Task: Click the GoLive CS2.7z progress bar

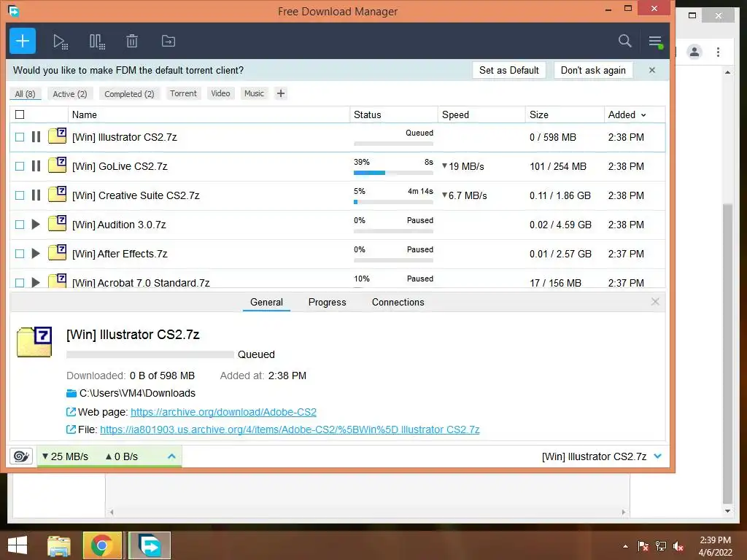Action: click(393, 172)
